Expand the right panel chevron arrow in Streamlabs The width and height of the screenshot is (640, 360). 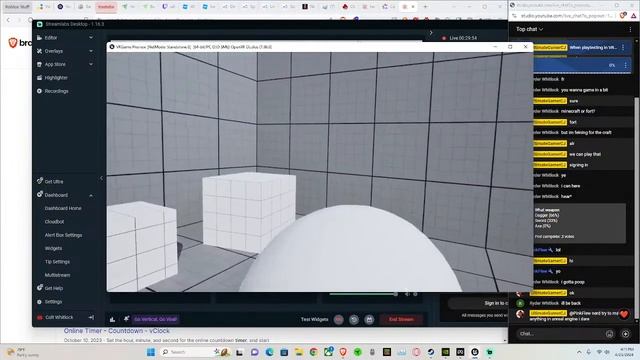tap(431, 33)
